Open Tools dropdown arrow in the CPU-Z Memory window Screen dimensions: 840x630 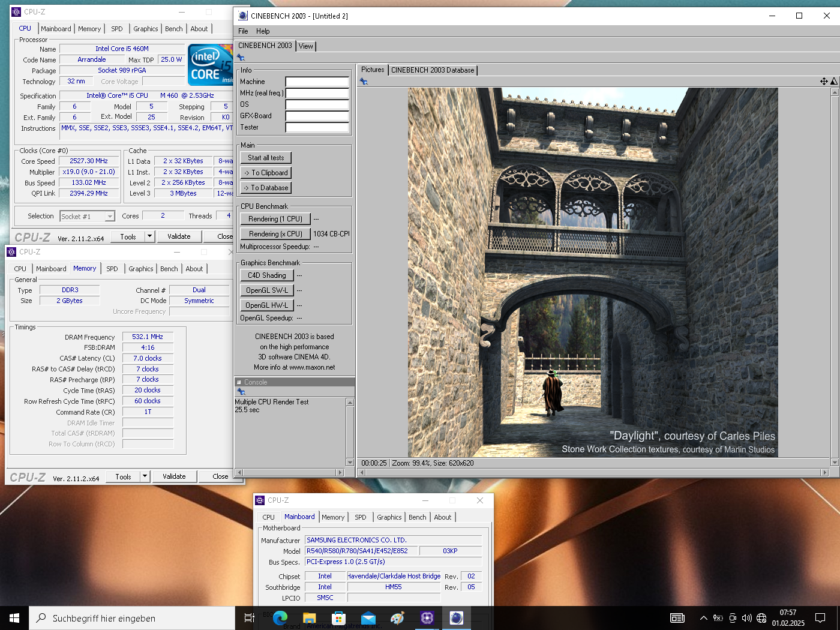pos(145,476)
